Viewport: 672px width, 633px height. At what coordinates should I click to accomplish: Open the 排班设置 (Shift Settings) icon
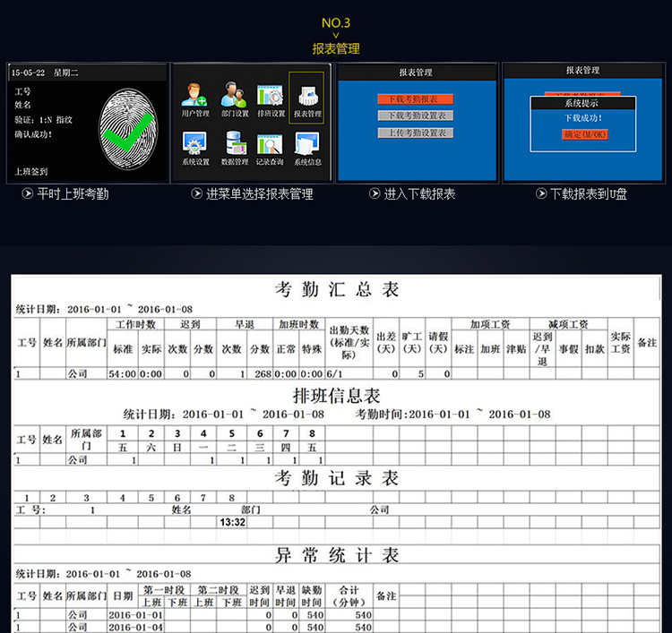coord(271,98)
